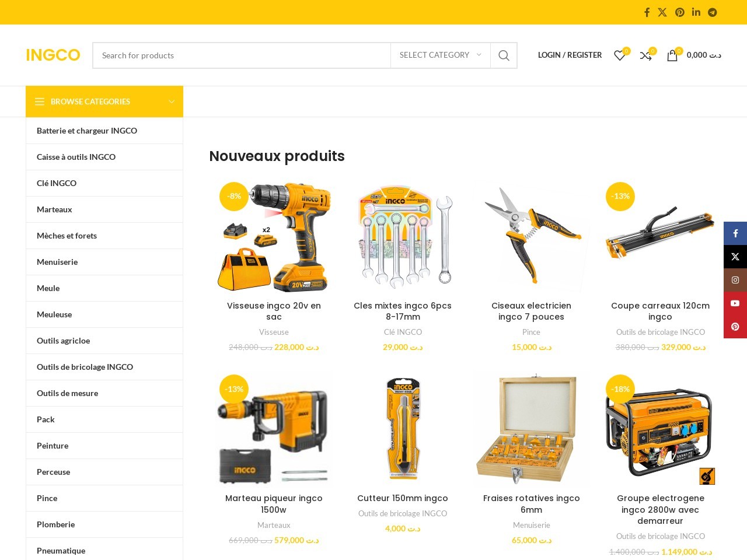747x560 pixels.
Task: Open Instagram side button
Action: 735,280
